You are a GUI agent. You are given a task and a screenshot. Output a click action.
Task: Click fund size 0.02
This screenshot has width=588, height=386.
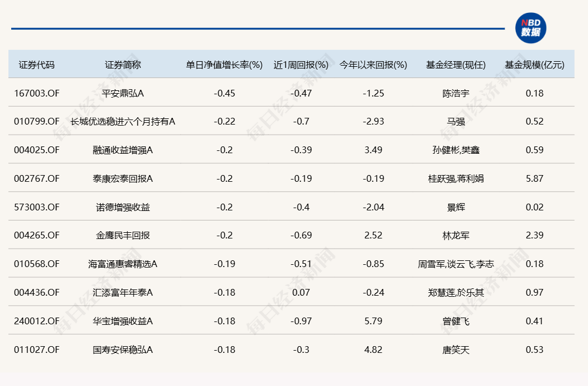coord(534,207)
